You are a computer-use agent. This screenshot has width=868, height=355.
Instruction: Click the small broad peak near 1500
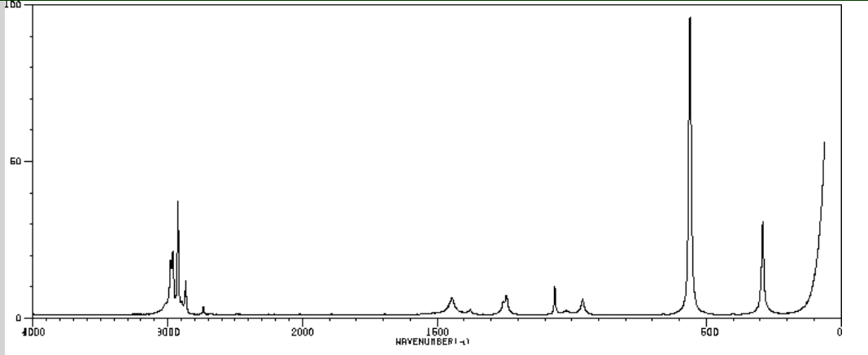pyautogui.click(x=451, y=300)
